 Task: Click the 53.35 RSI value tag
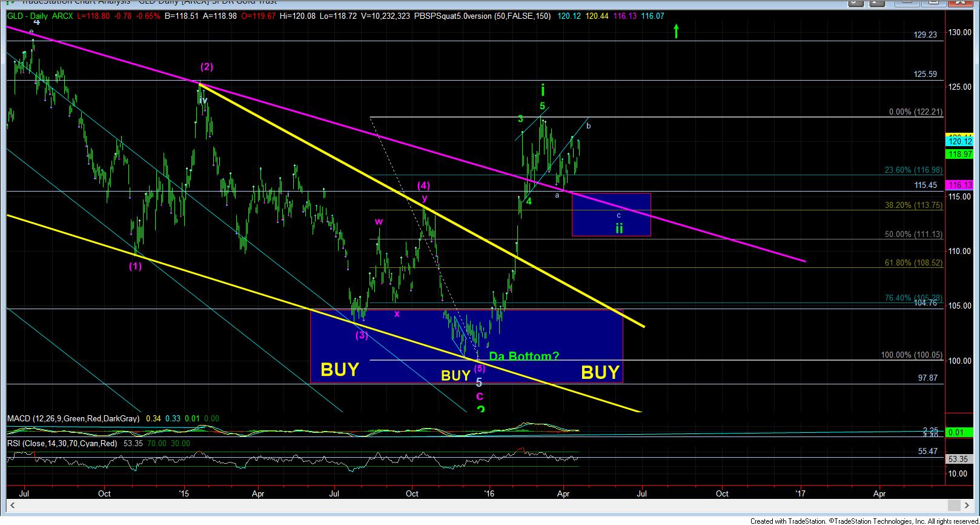point(960,459)
